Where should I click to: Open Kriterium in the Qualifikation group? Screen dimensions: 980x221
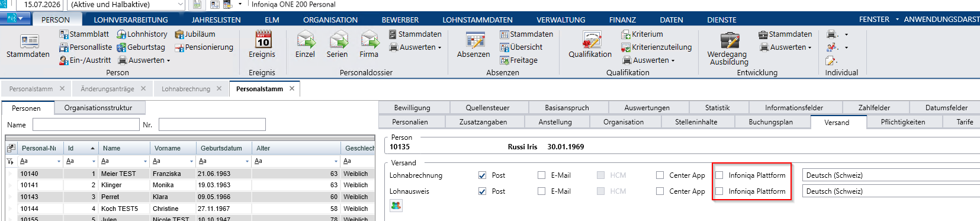[642, 34]
